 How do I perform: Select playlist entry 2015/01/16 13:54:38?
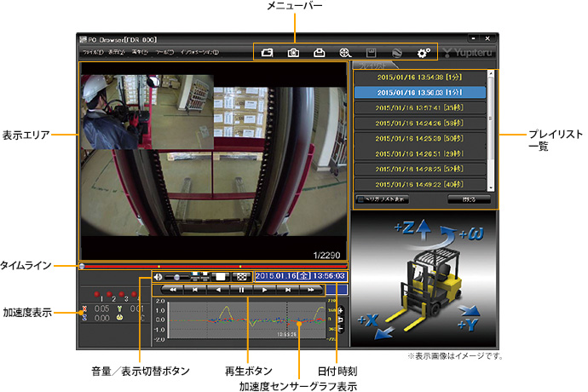coord(419,78)
